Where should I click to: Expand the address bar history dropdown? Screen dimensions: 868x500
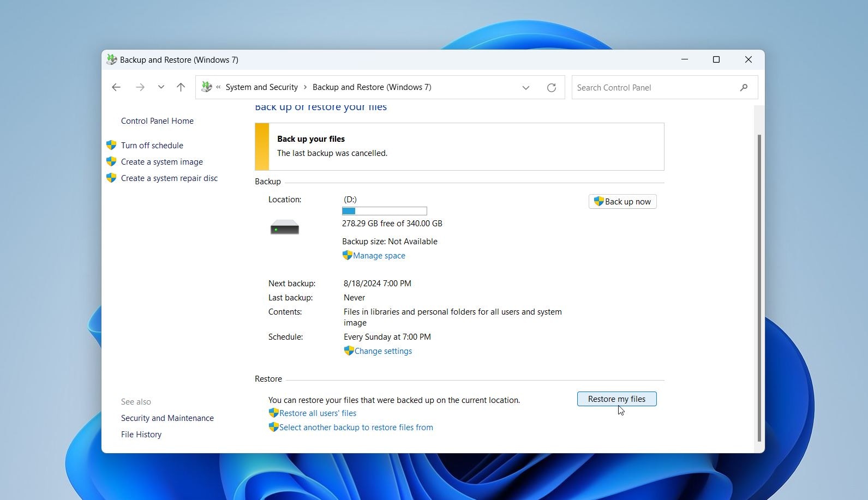(526, 88)
